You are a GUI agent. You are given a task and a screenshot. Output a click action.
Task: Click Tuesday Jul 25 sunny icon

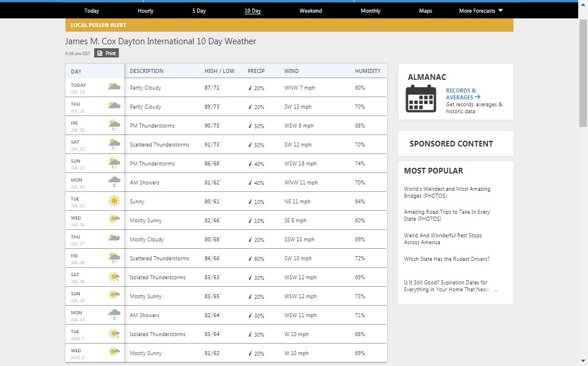click(114, 201)
